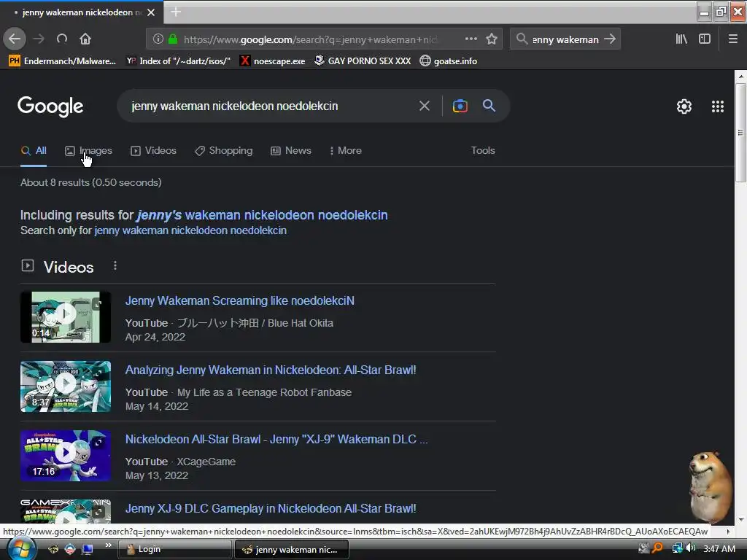Switch to the Login taskbar window
Screen dimensions: 747x560
coord(174,549)
